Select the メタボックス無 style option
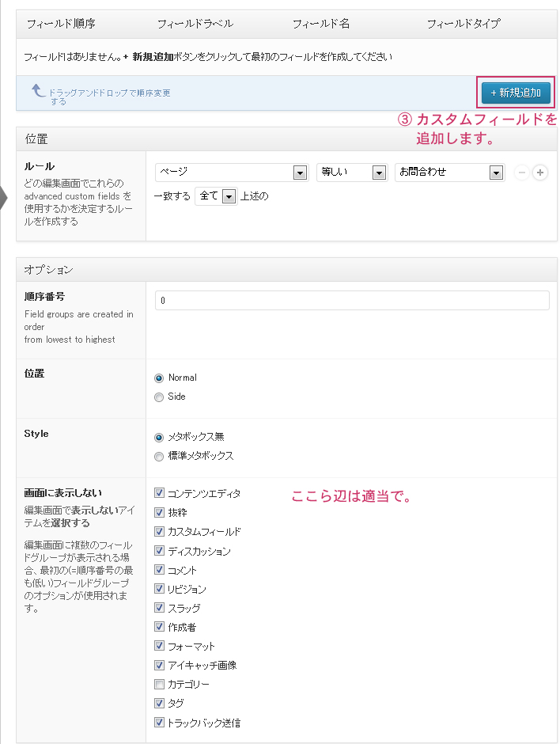 point(160,437)
